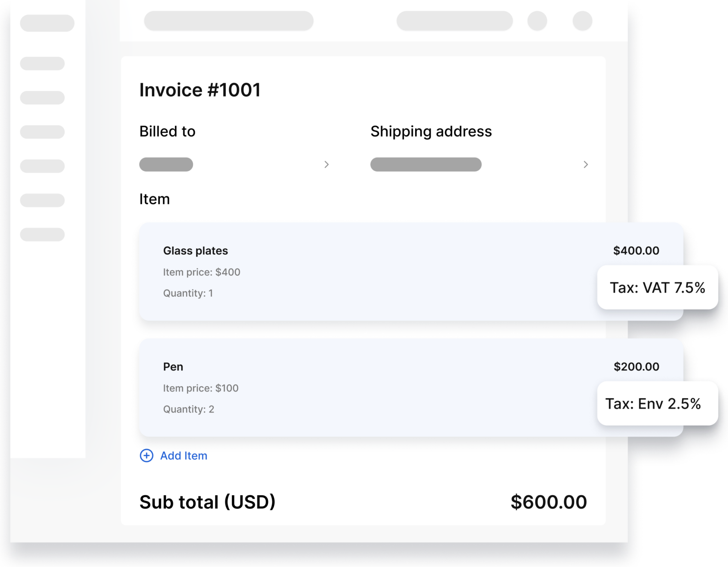Expand the Billed to chevron
The image size is (728, 567).
[326, 164]
